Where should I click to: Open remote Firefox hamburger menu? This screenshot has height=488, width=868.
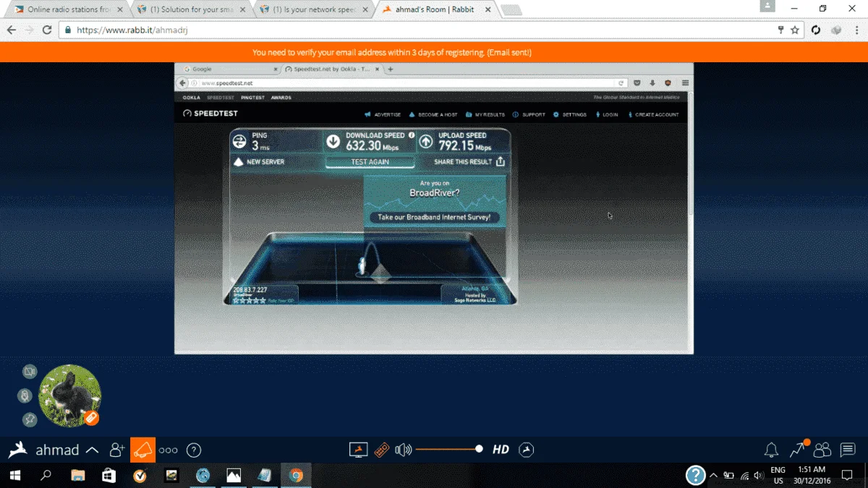685,83
